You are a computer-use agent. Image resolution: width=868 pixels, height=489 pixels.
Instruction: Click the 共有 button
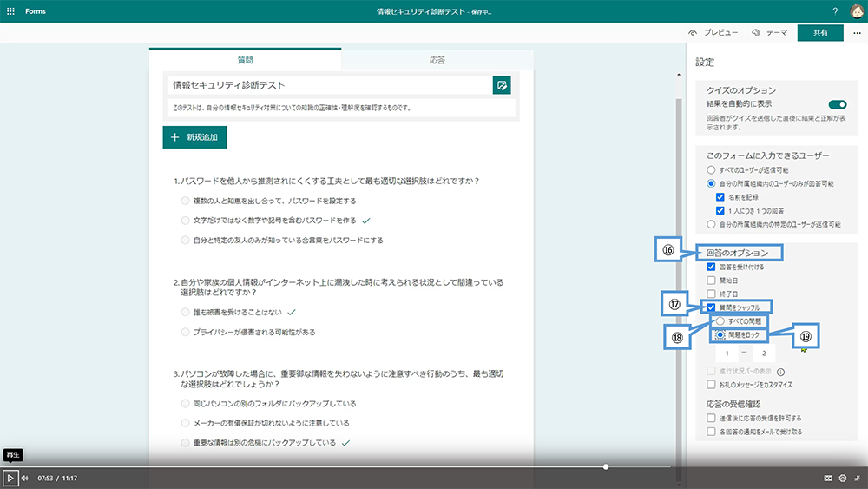coord(820,33)
